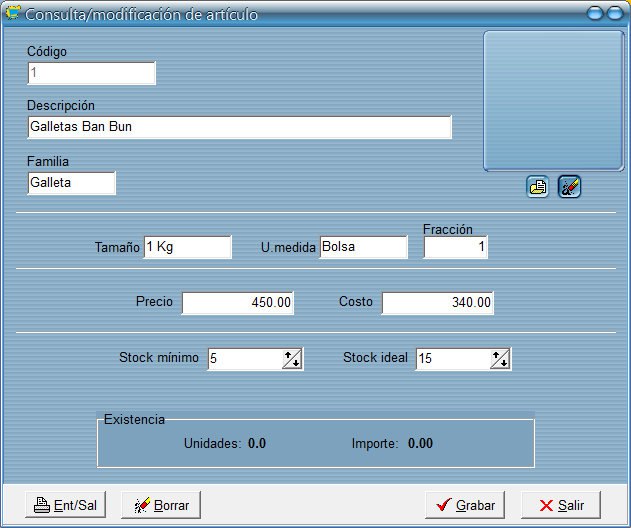The height and width of the screenshot is (528, 631).
Task: Click the Stock ideal value 15
Action: click(x=453, y=359)
